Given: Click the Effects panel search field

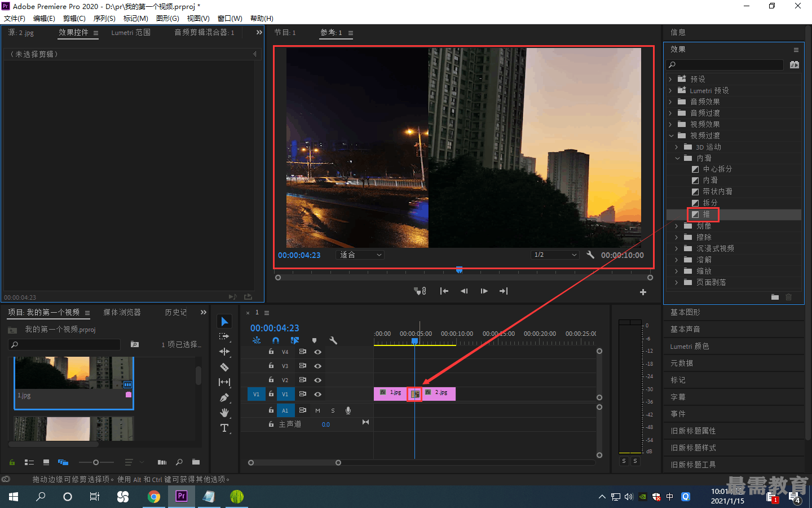Looking at the screenshot, I should click(726, 65).
